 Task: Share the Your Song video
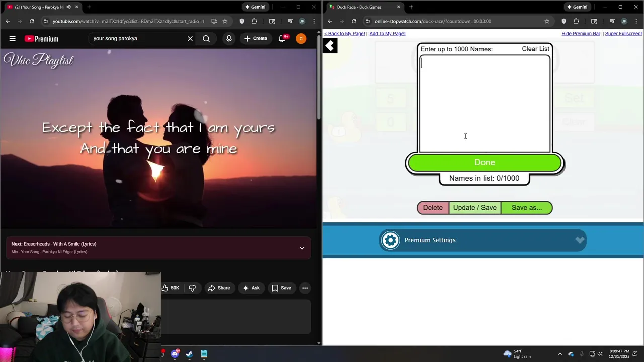(x=219, y=288)
